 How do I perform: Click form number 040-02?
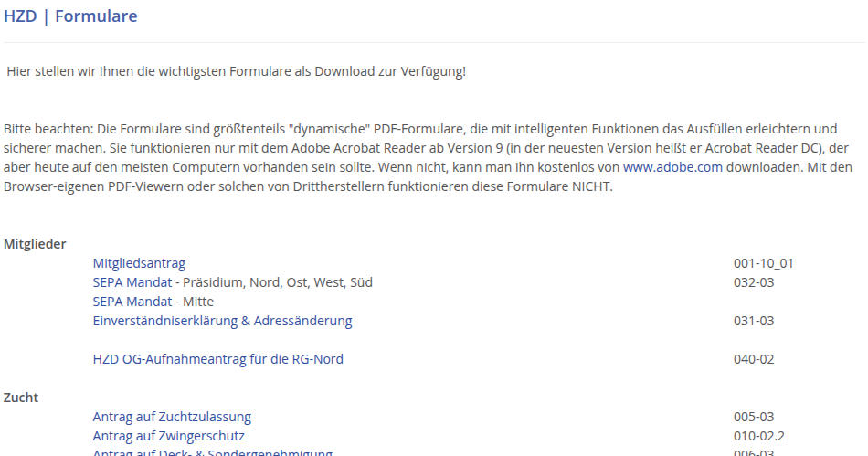(754, 359)
